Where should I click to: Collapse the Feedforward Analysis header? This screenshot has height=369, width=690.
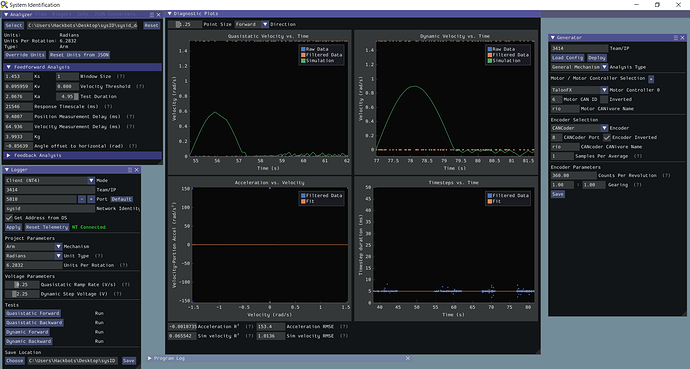[83, 67]
